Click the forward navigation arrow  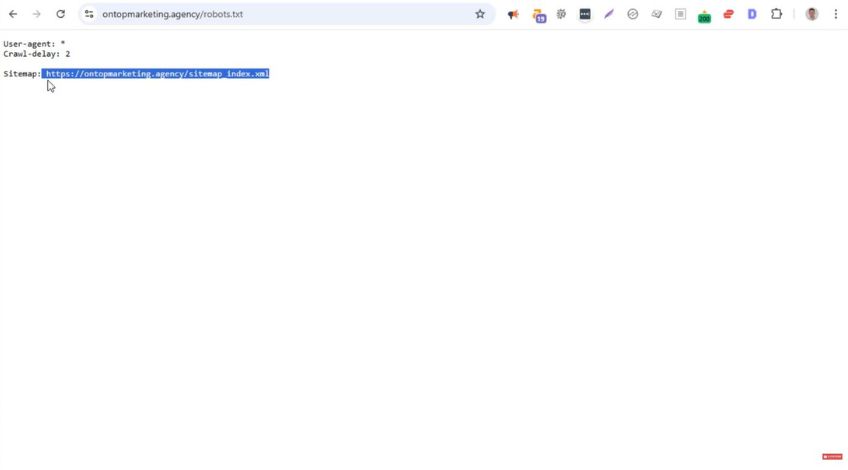[37, 14]
